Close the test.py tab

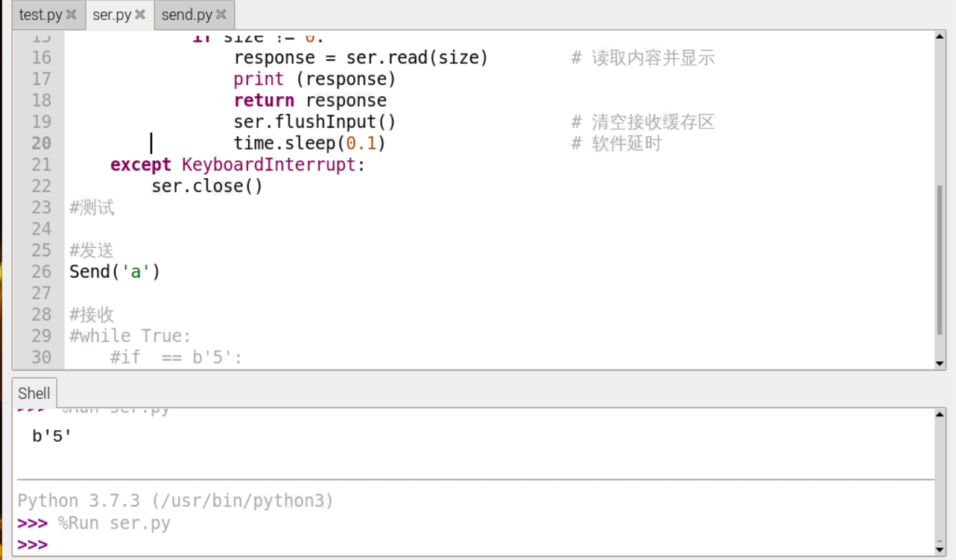72,14
